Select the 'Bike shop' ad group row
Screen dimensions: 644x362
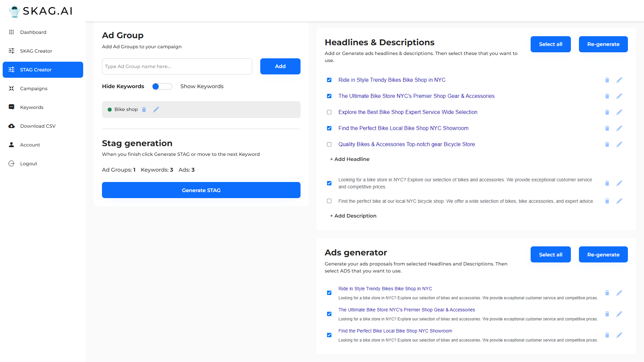(201, 110)
